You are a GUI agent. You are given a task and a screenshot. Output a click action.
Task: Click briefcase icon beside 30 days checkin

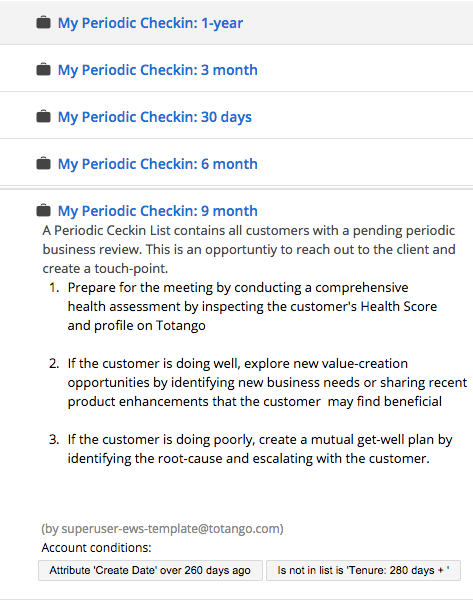[43, 116]
